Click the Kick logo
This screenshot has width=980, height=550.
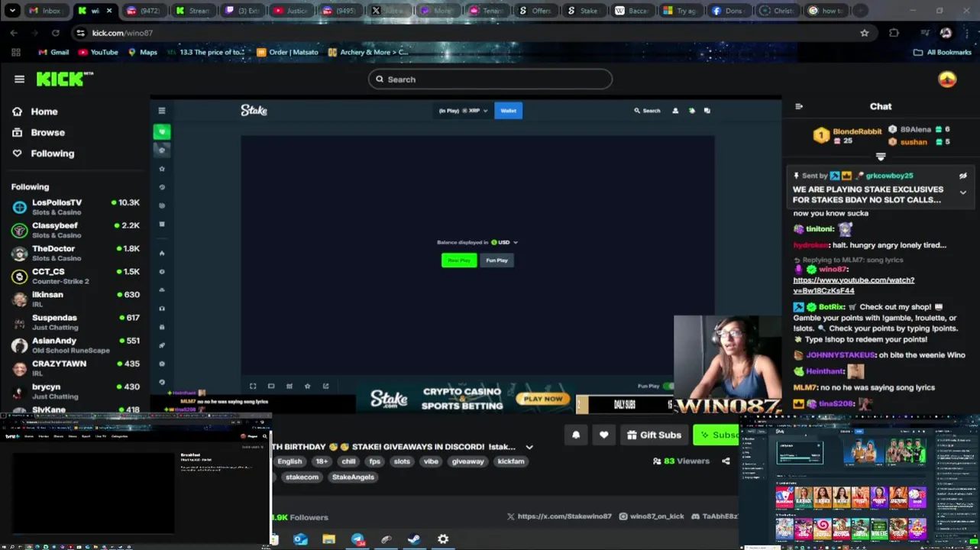pyautogui.click(x=64, y=79)
